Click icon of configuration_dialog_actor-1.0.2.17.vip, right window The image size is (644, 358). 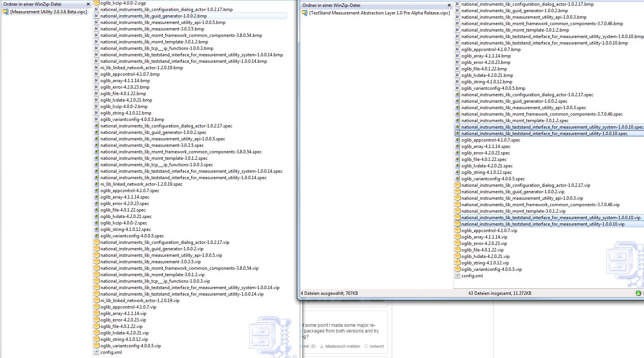click(458, 185)
